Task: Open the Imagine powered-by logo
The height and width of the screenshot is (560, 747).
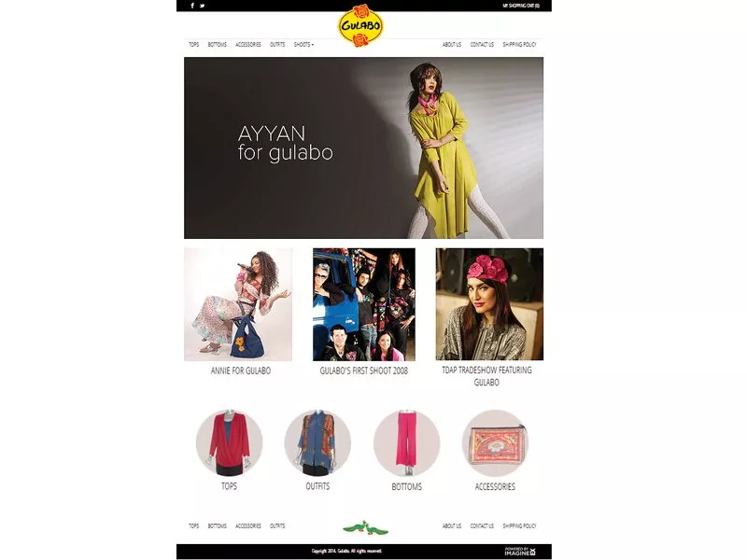Action: click(x=520, y=552)
